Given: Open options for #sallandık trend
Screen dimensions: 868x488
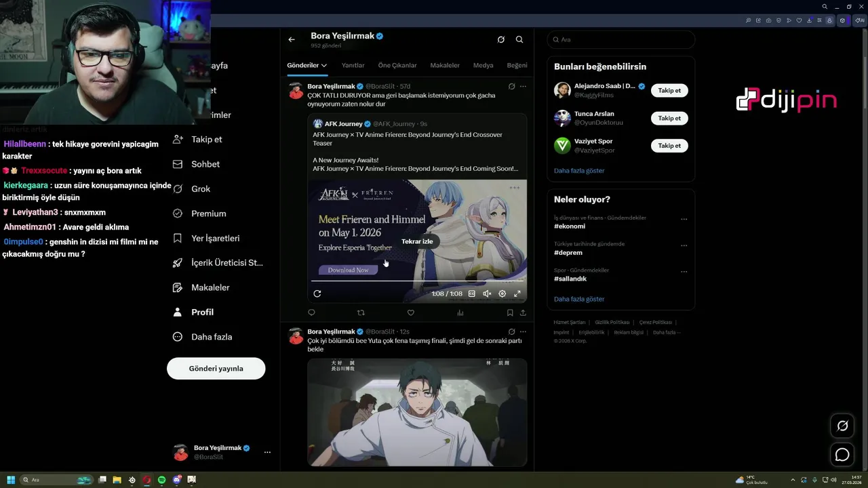Looking at the screenshot, I should pos(684,272).
